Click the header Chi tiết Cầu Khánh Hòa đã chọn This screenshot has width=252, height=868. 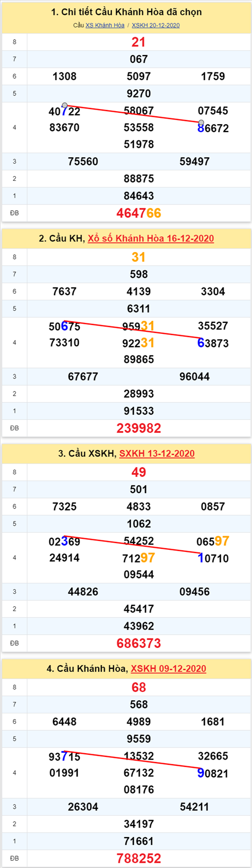tap(127, 12)
